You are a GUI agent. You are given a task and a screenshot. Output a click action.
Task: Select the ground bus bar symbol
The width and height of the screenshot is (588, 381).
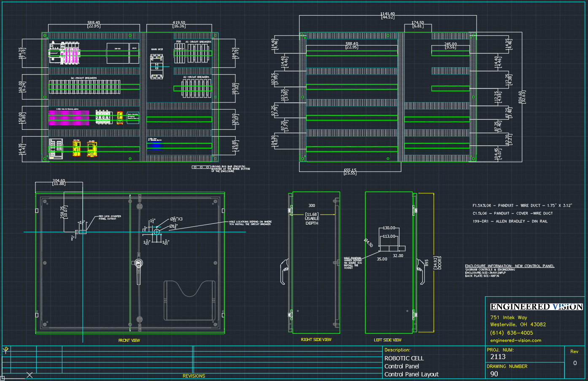coord(201,167)
